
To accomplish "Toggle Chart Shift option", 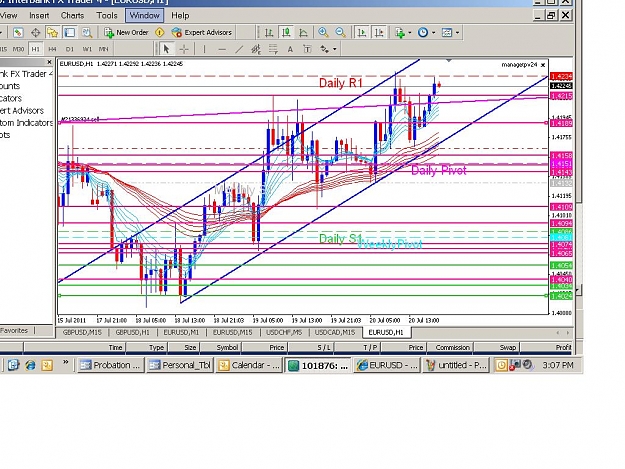I will pos(379,33).
